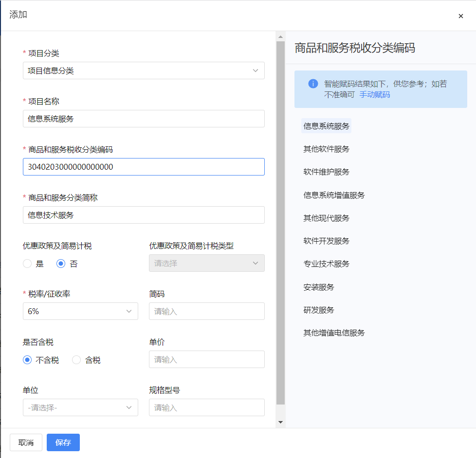The width and height of the screenshot is (476, 458).
Task: Open the 项目分类 dropdown
Action: click(x=144, y=70)
